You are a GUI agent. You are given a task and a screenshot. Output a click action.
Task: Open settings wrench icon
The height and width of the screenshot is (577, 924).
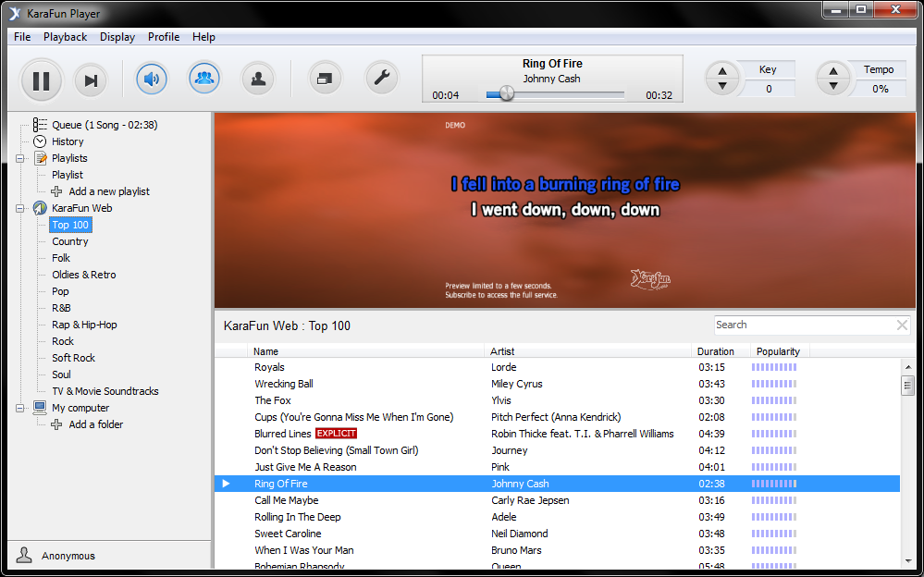click(382, 78)
